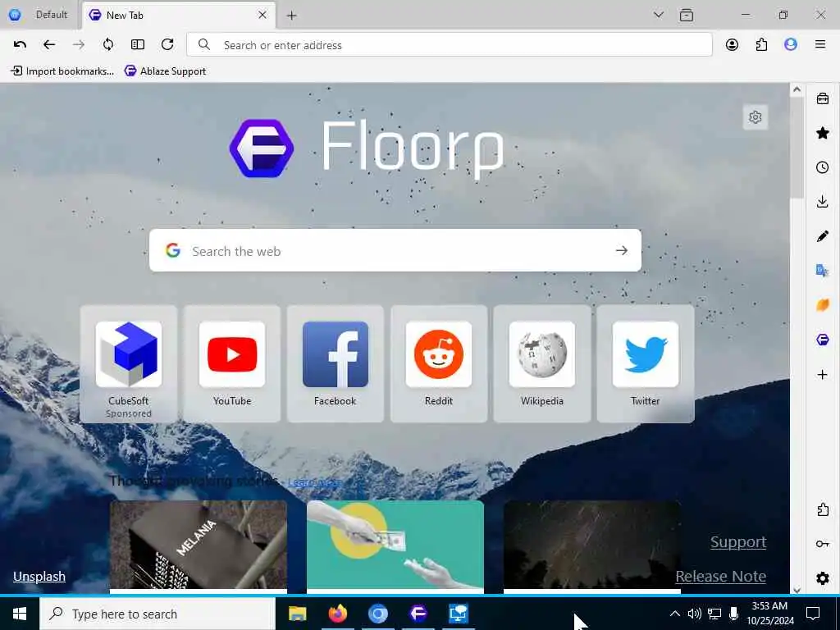Open the extensions puzzle icon in toolbar
Screen dimensions: 840x630
point(761,44)
